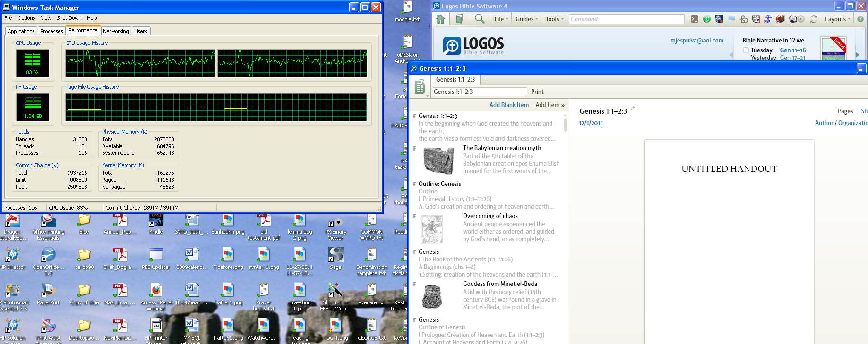Switch to the Networking tab

116,31
